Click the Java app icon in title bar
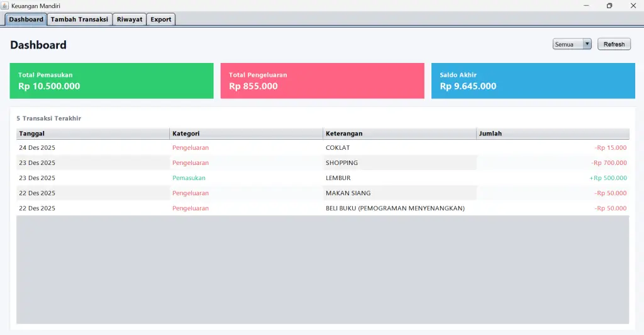Image resolution: width=644 pixels, height=335 pixels. tap(5, 6)
